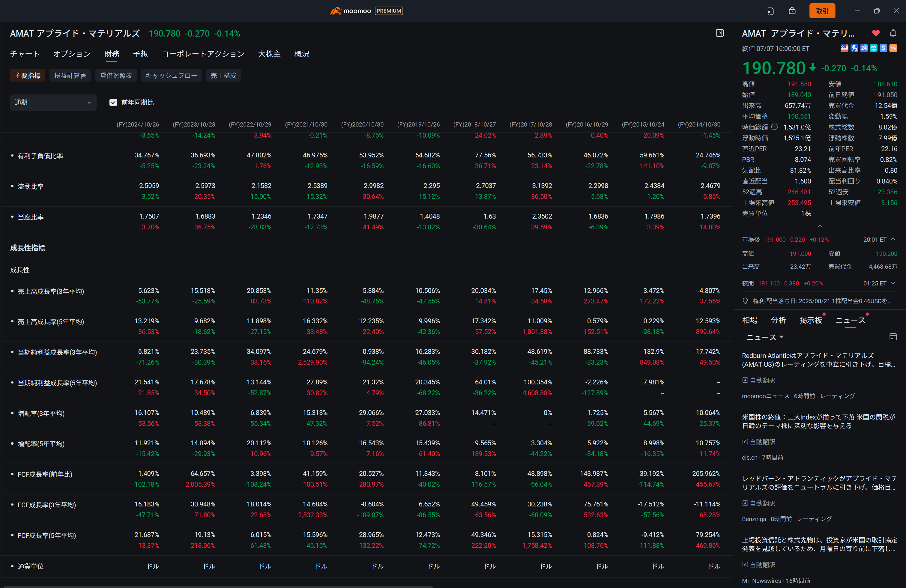Click the lock icon in title bar

point(792,11)
